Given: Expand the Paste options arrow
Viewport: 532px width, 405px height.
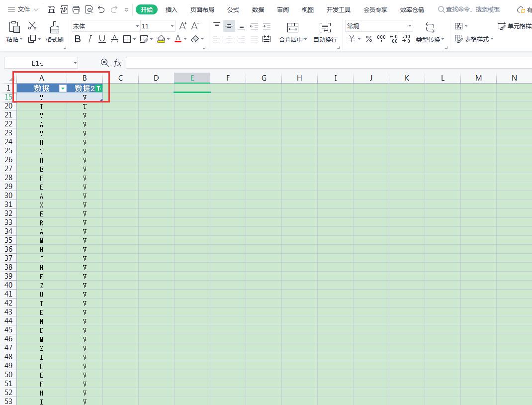Looking at the screenshot, I should point(21,40).
